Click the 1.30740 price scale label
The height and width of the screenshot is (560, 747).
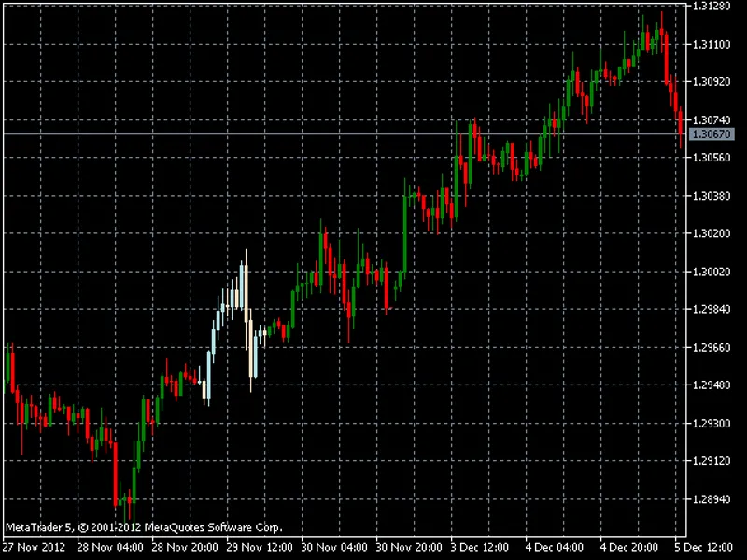pyautogui.click(x=712, y=120)
